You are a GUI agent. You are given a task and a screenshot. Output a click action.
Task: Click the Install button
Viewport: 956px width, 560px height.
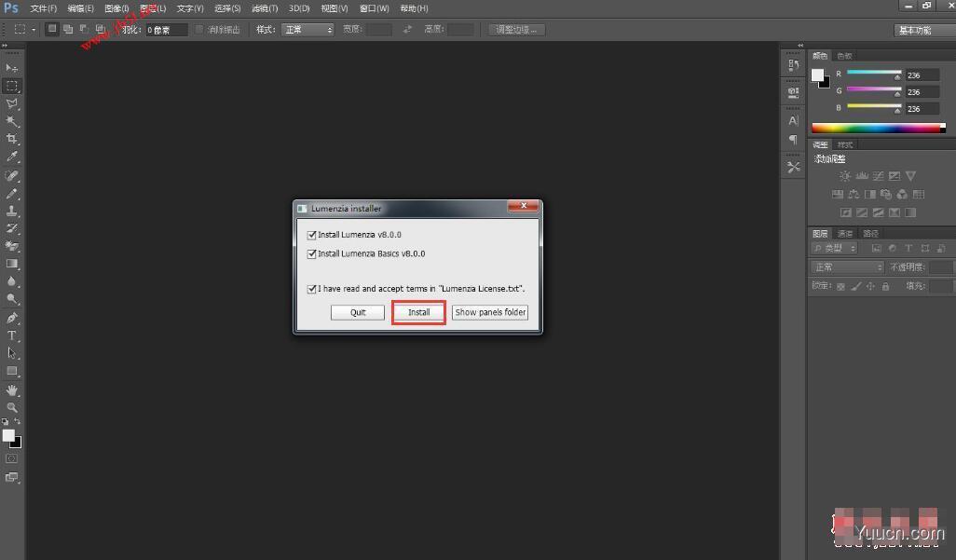418,312
